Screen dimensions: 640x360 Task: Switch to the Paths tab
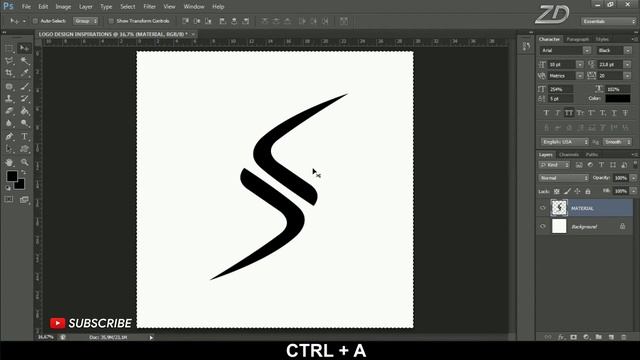(592, 155)
